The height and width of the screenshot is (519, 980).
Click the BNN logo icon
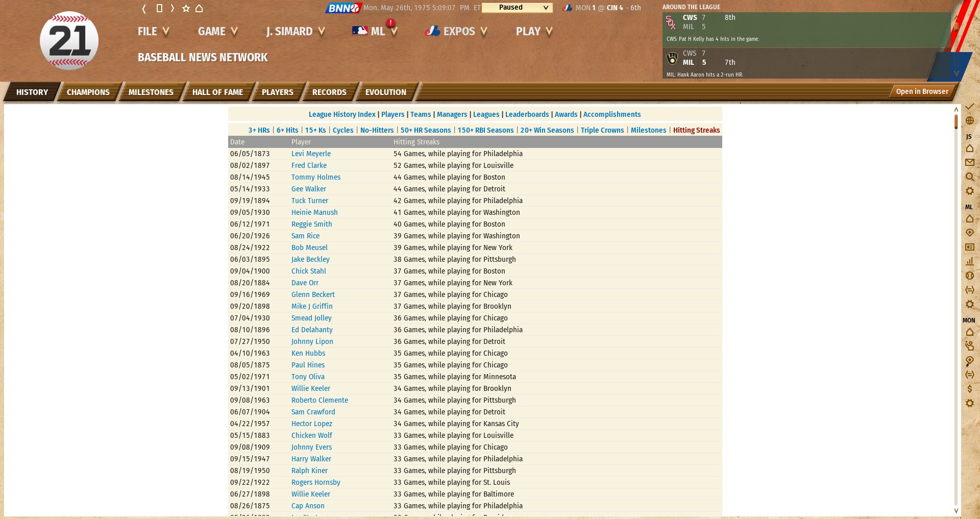pos(343,8)
